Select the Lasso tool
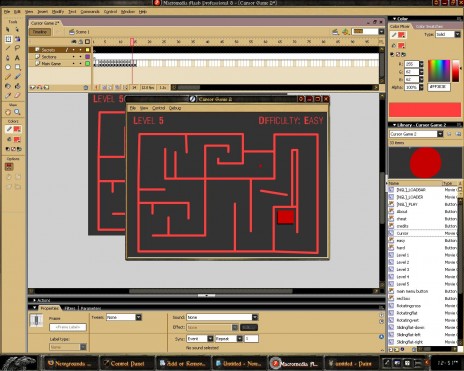 point(17,48)
